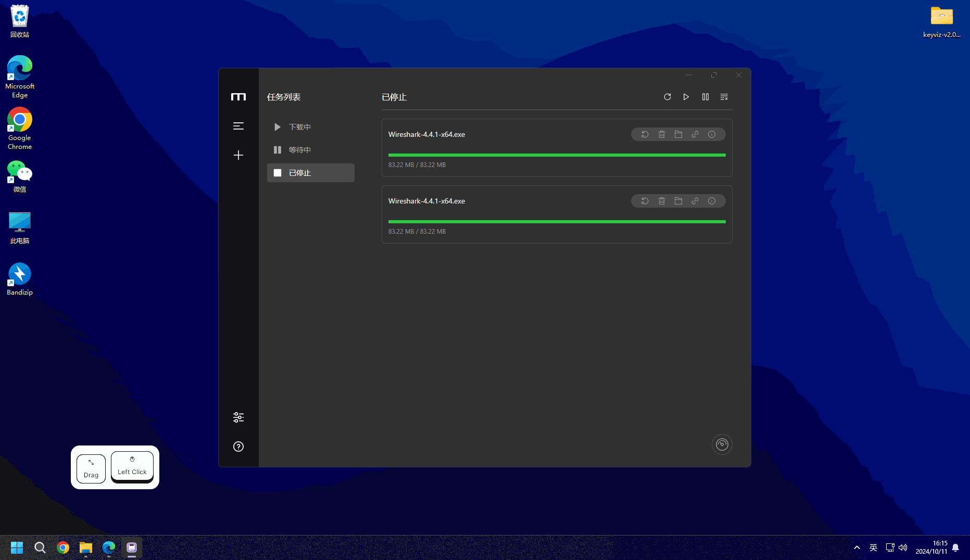Restart the first Wireshark download task
Viewport: 970px width, 560px height.
point(645,134)
